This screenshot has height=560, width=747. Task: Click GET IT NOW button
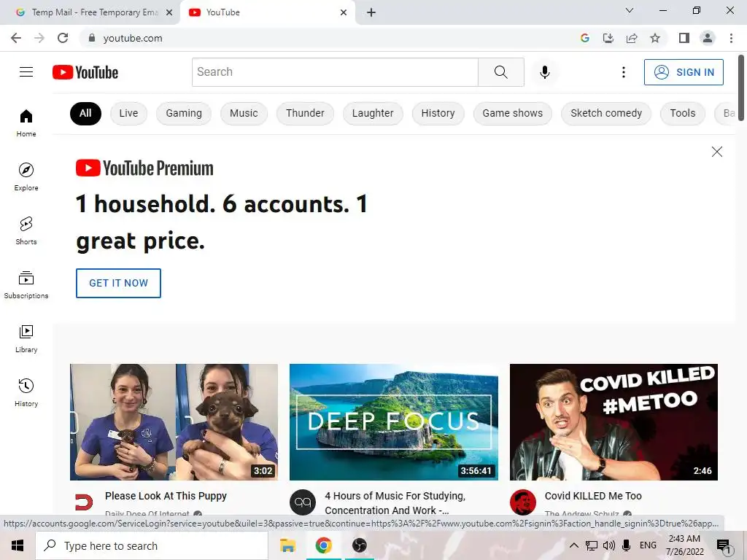click(x=119, y=283)
